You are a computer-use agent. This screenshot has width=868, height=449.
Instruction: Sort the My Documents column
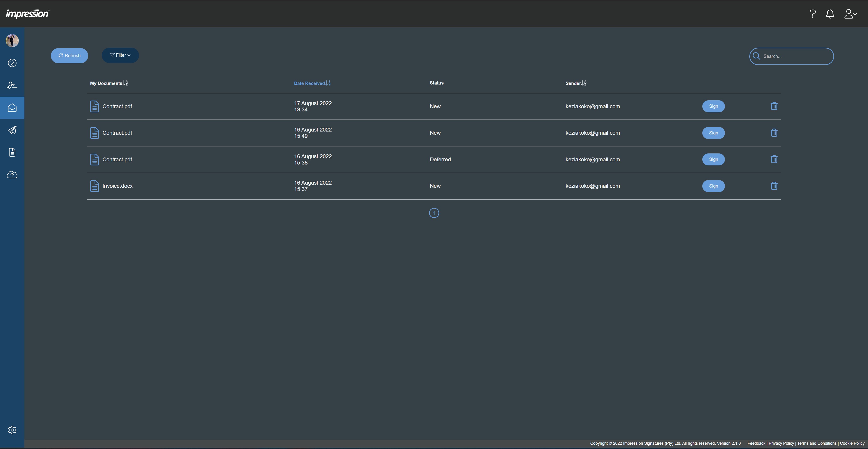[x=109, y=83]
